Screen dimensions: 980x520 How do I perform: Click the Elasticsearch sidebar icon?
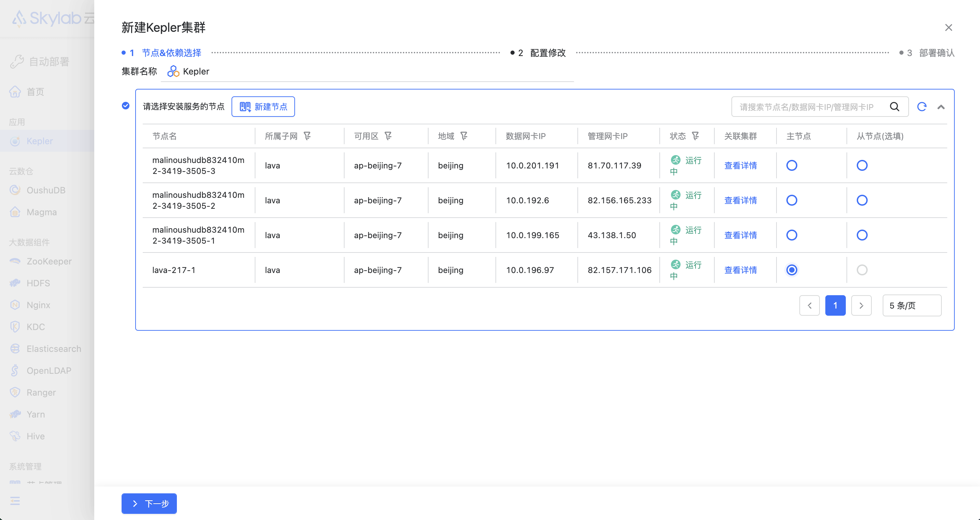tap(15, 348)
